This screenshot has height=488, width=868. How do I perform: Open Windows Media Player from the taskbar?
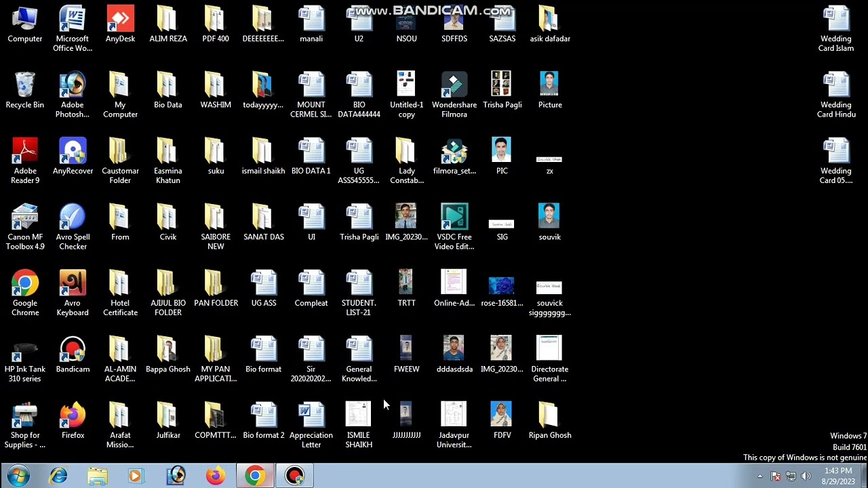pyautogui.click(x=136, y=476)
